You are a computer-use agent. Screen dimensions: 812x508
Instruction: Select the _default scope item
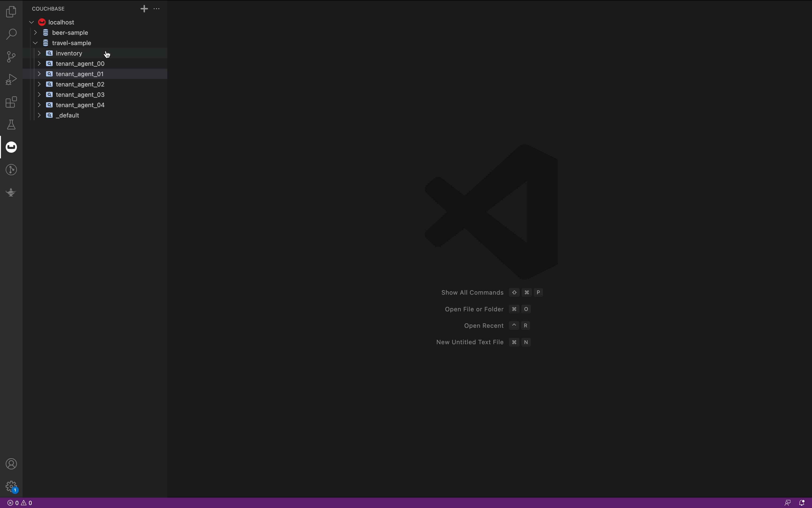(67, 115)
